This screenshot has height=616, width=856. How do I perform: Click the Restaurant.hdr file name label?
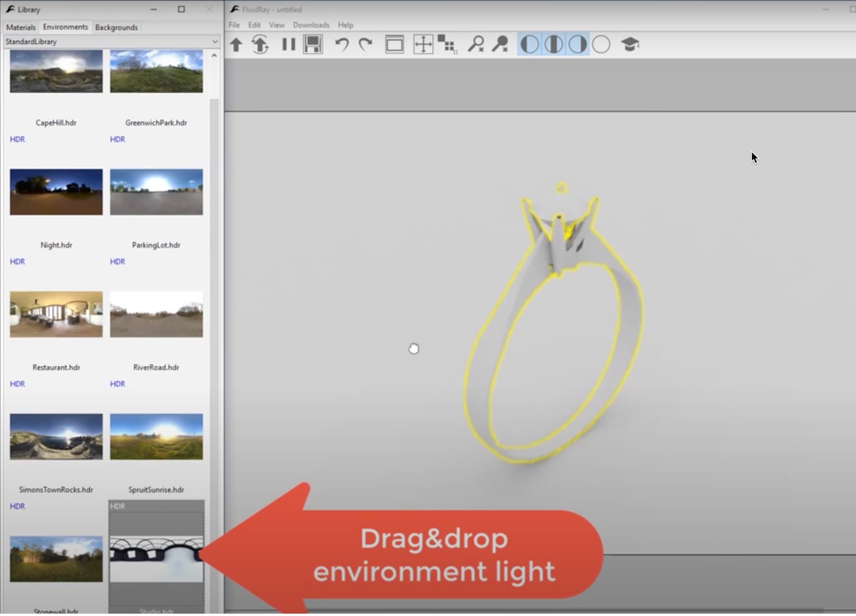[56, 368]
